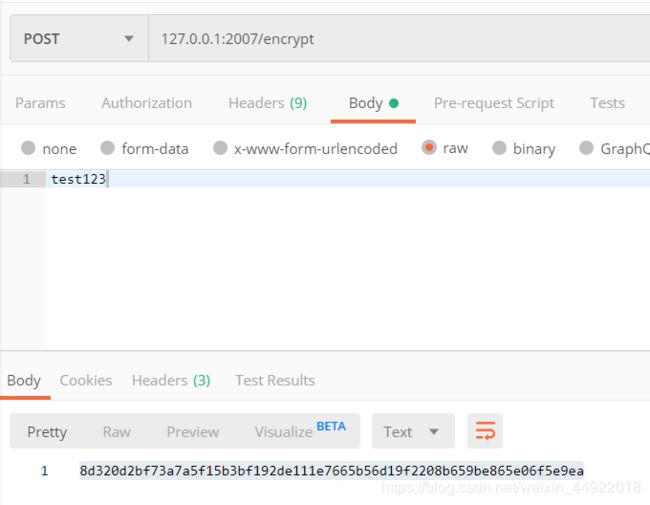Click the request URL field 127.0.0.1:2007/encrypt
Image resolution: width=650 pixels, height=505 pixels.
pos(399,39)
